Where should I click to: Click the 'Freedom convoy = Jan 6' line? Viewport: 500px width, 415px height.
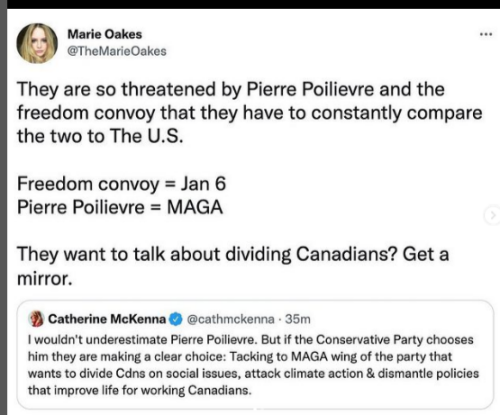click(x=122, y=184)
